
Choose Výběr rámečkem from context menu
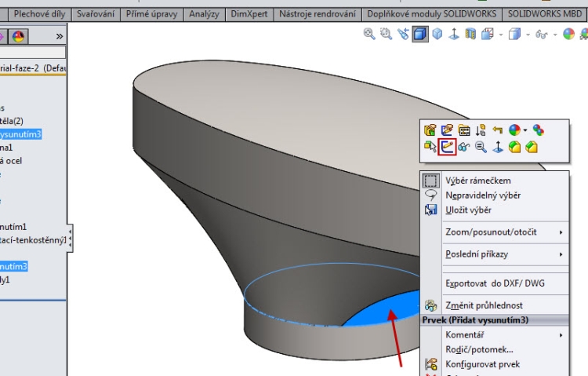495,181
